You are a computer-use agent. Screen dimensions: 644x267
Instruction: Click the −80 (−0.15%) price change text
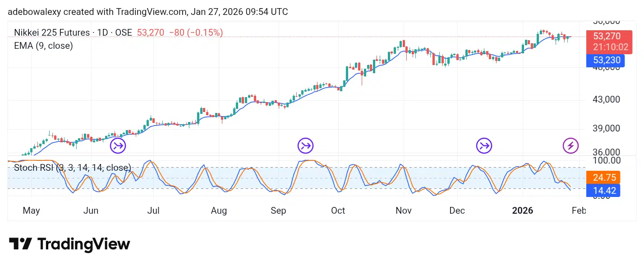point(196,33)
